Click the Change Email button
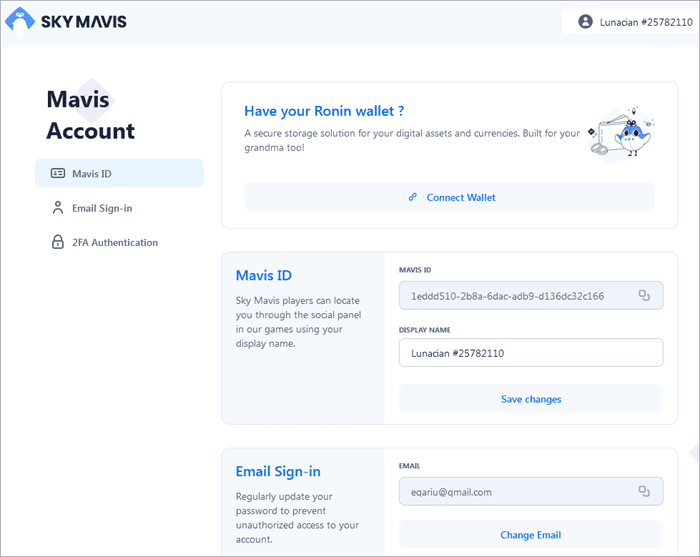700x557 pixels. tap(531, 535)
